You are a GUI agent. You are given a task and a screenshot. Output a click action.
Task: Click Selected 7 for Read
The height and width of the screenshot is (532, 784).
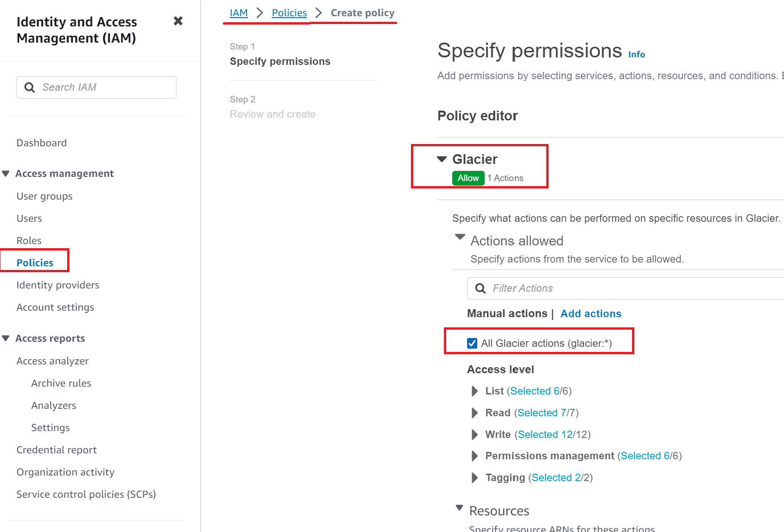(542, 413)
